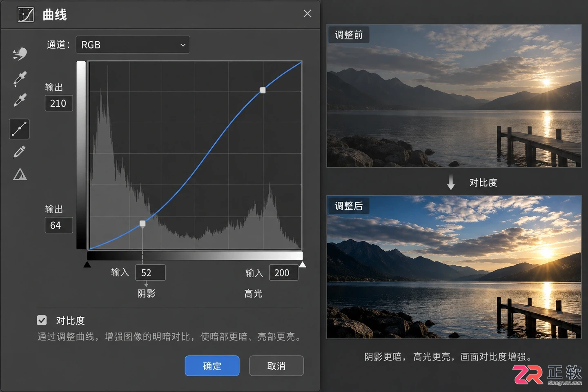Click the 确定 button
The height and width of the screenshot is (392, 588).
(x=212, y=366)
